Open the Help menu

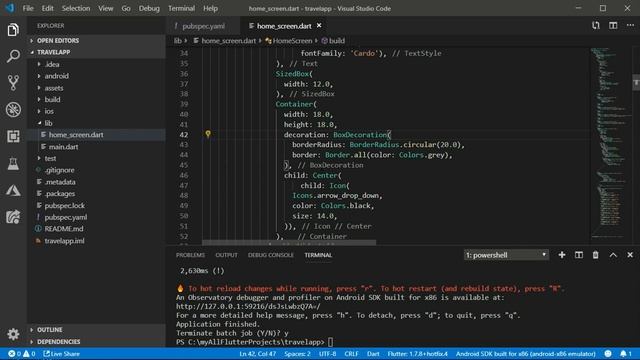(210, 8)
